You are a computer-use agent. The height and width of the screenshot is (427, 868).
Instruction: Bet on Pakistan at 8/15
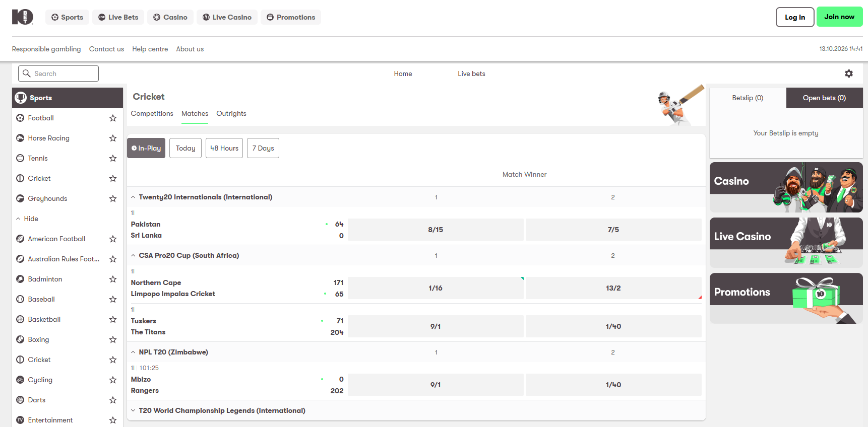coord(436,230)
